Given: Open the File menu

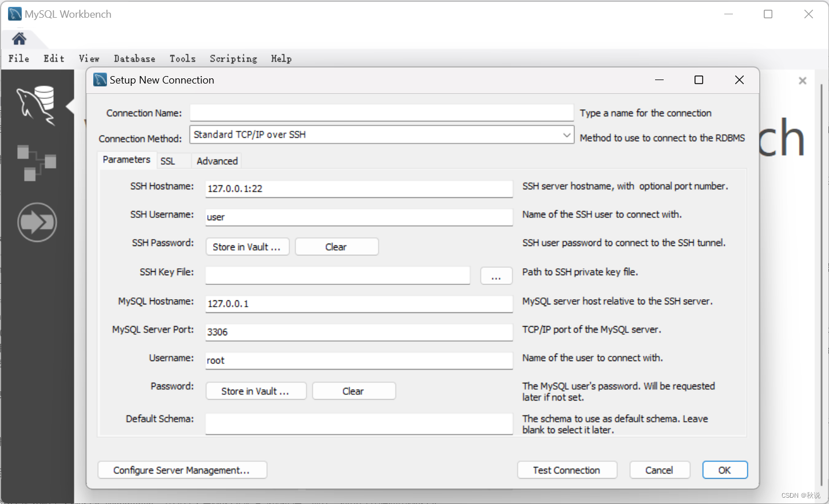Looking at the screenshot, I should tap(19, 58).
